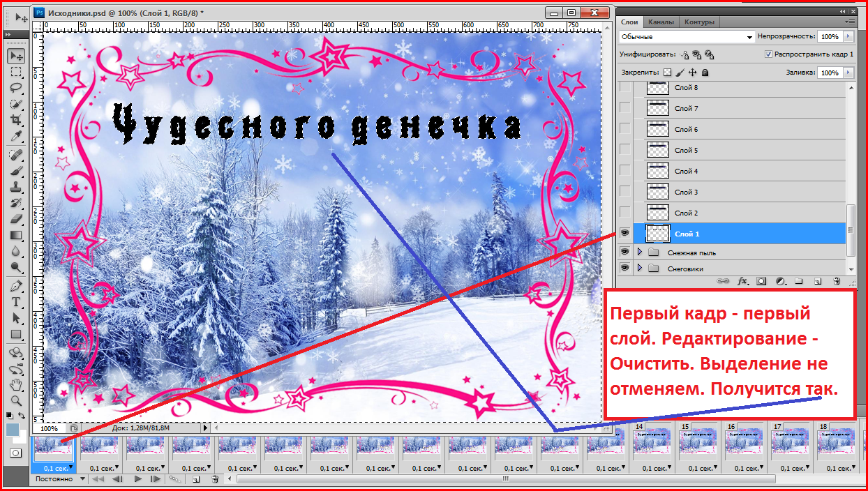Hide the Снежная пыль group
Screen dimensions: 868x491
[625, 252]
